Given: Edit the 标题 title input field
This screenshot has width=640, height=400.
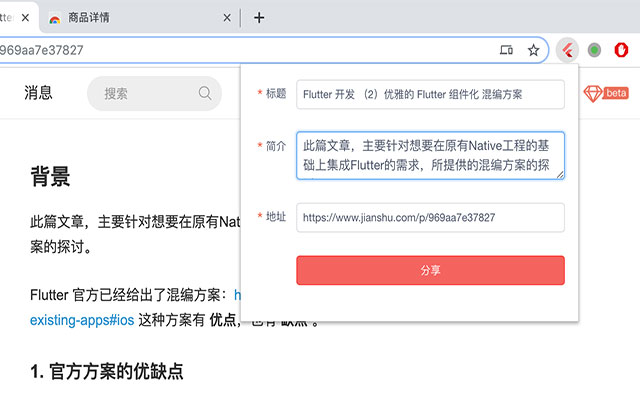Looking at the screenshot, I should tap(430, 94).
